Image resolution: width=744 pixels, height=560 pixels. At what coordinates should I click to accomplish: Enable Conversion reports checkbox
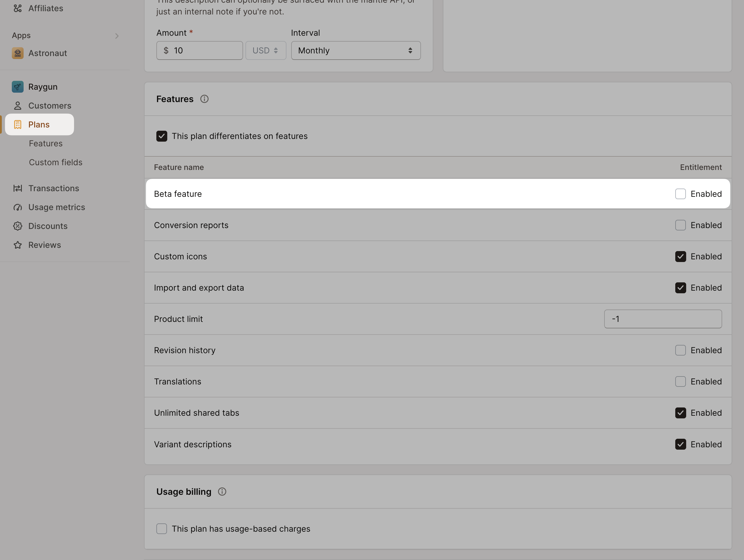(x=680, y=225)
